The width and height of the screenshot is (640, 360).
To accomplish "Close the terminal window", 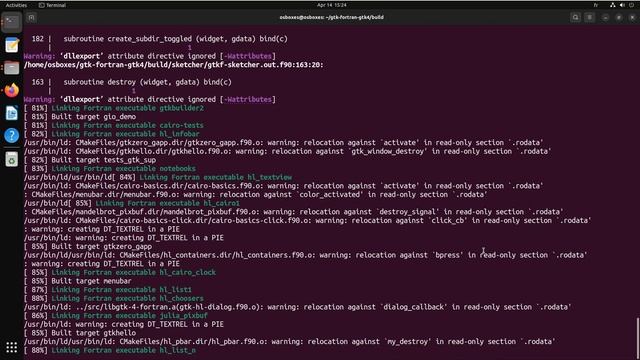I will (x=633, y=17).
